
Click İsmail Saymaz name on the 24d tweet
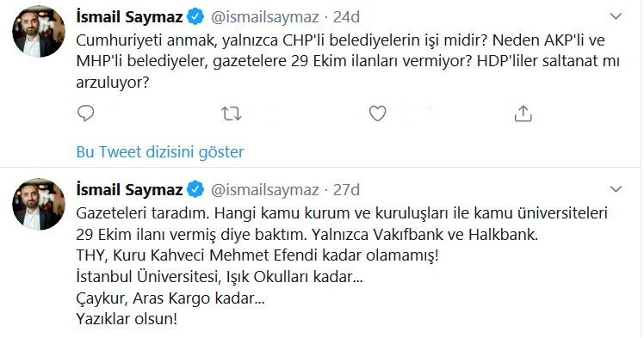click(x=129, y=17)
